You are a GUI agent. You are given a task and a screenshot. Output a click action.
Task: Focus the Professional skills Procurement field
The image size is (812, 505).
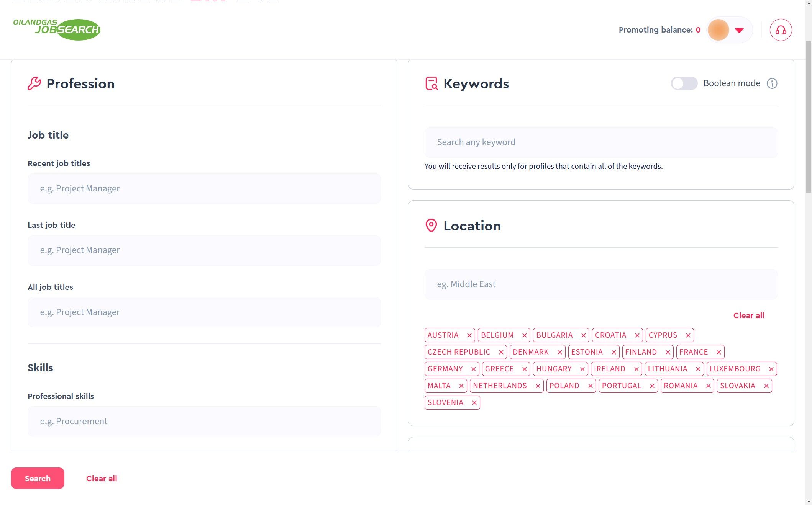(x=204, y=422)
